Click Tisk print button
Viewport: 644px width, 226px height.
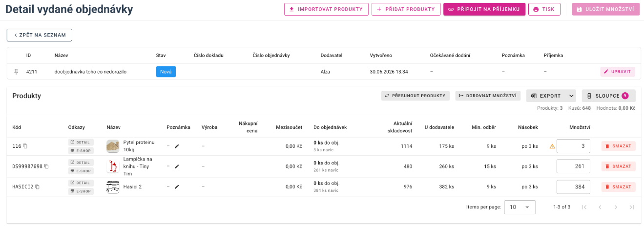544,9
